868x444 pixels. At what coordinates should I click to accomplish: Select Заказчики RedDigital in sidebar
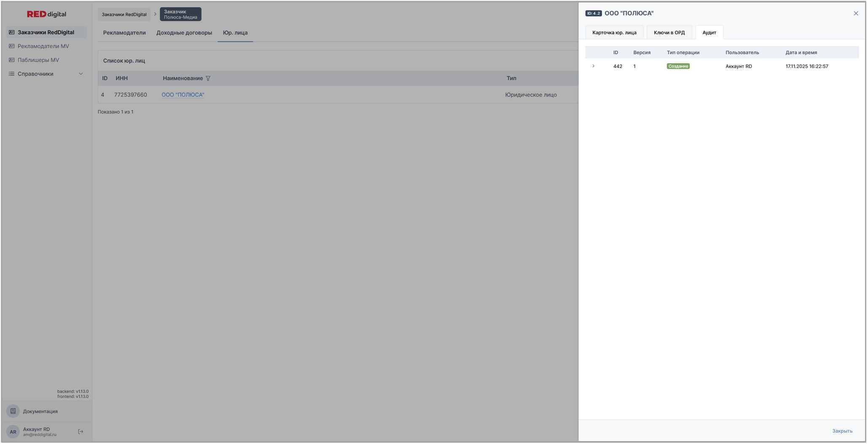coord(46,32)
